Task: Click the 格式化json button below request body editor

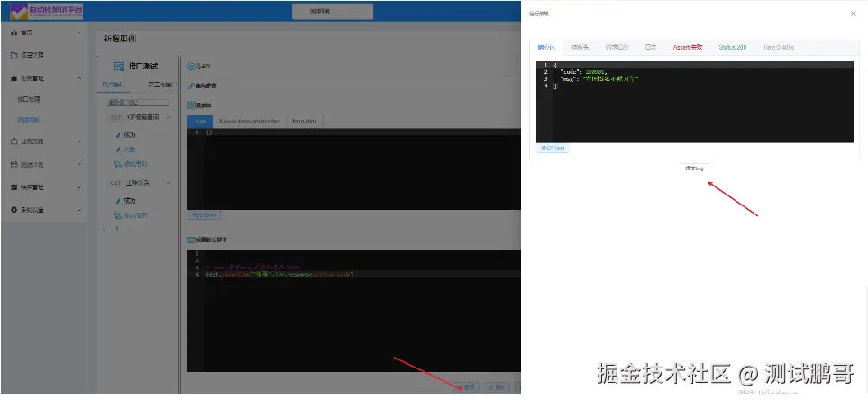Action: 205,214
